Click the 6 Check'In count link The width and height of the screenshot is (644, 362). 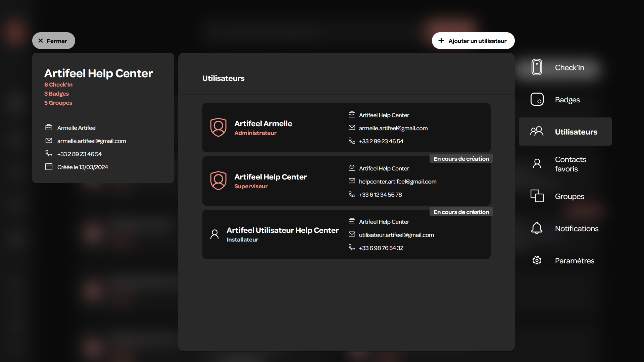coord(58,85)
